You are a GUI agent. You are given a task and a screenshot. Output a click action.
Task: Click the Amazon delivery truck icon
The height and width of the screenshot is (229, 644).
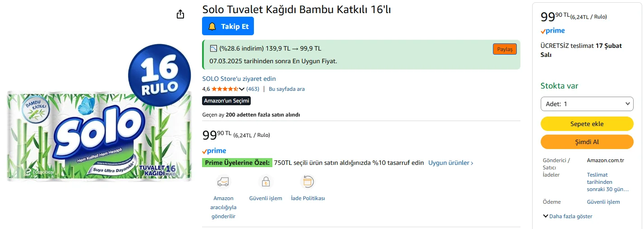pyautogui.click(x=223, y=182)
